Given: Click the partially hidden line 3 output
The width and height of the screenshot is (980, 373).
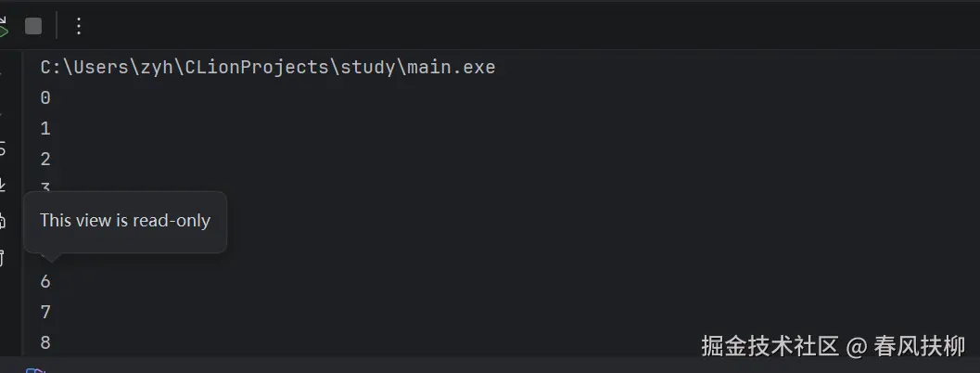Looking at the screenshot, I should click(45, 186).
